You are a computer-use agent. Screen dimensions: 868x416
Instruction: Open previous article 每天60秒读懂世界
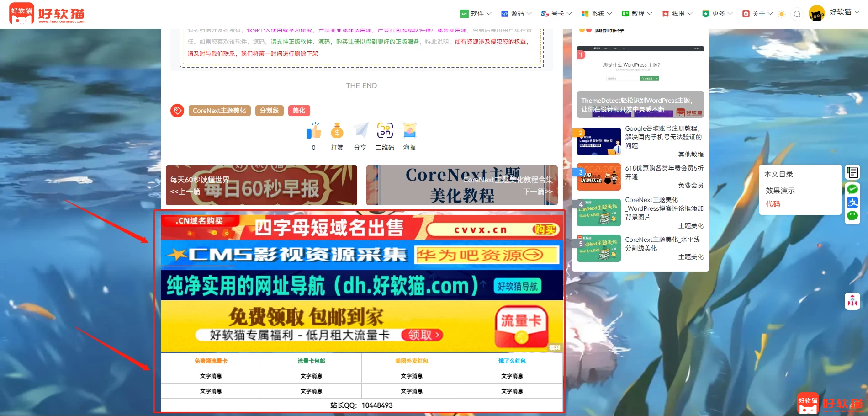261,185
